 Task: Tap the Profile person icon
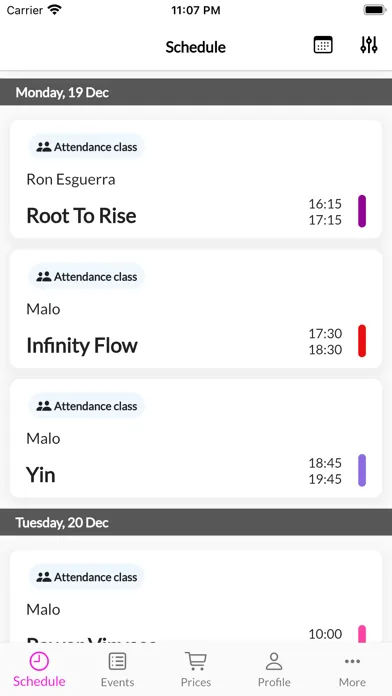[274, 661]
